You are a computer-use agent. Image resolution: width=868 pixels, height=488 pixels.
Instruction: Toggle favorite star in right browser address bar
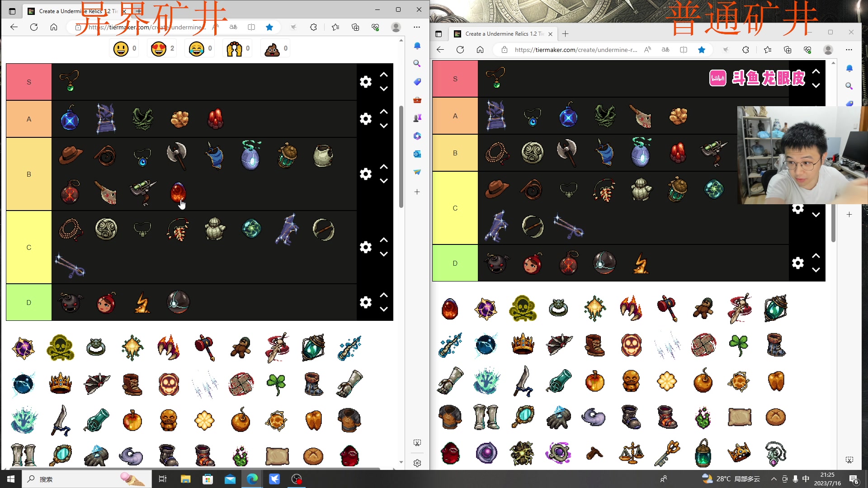[x=702, y=50]
